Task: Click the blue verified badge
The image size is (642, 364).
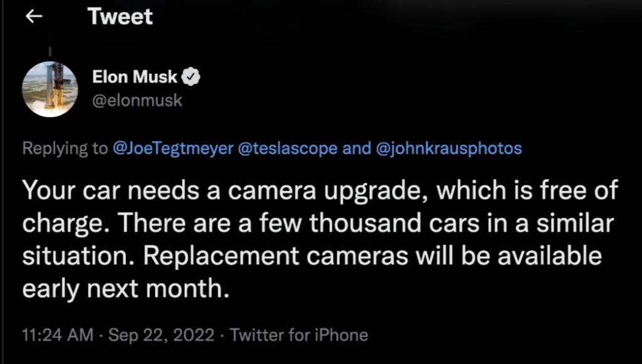Action: [x=191, y=78]
